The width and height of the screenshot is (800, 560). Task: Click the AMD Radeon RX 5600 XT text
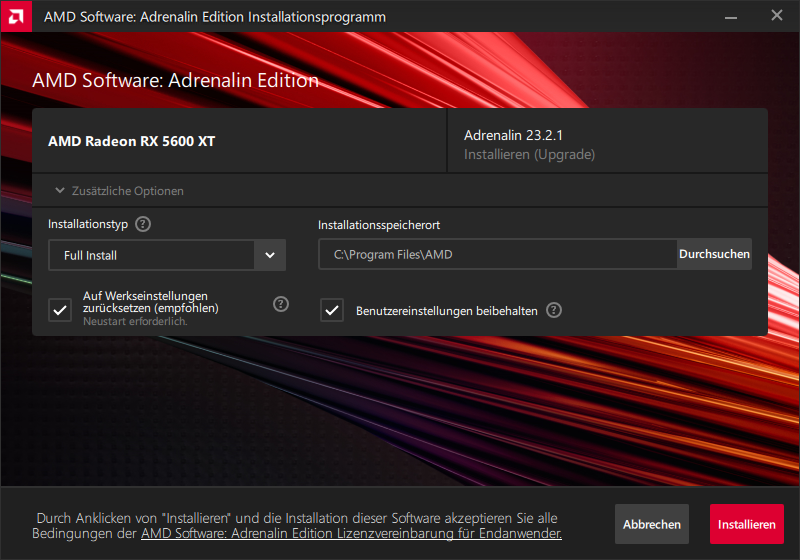[x=132, y=141]
